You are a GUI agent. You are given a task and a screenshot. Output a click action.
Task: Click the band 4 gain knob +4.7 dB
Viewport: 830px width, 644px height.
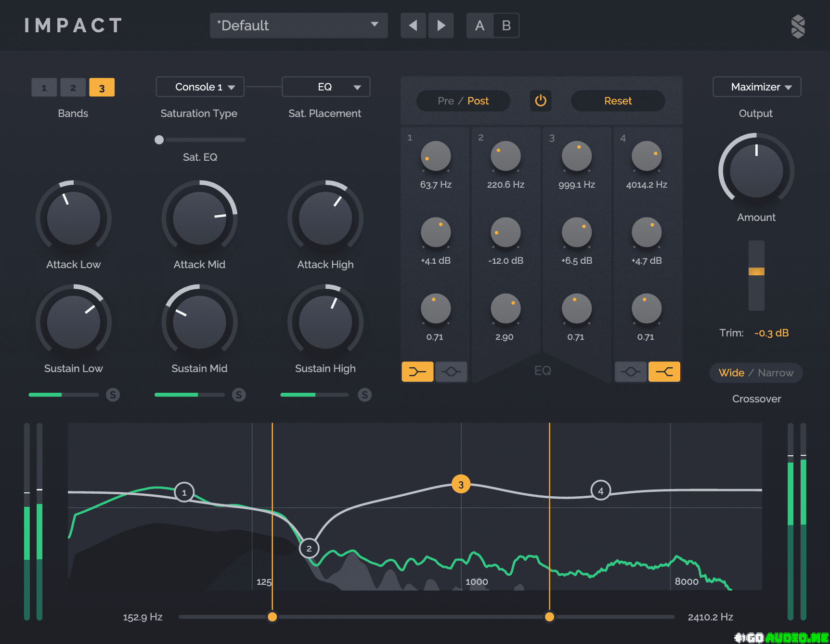647,232
